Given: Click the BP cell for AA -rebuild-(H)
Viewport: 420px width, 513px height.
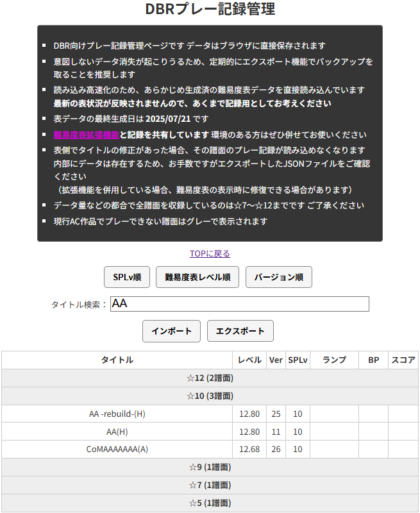Looking at the screenshot, I should tap(374, 414).
